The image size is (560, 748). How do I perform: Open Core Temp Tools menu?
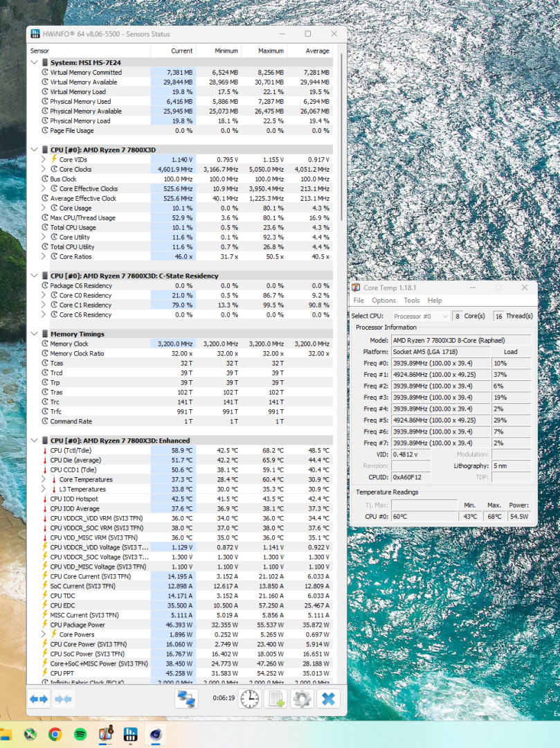(x=411, y=300)
